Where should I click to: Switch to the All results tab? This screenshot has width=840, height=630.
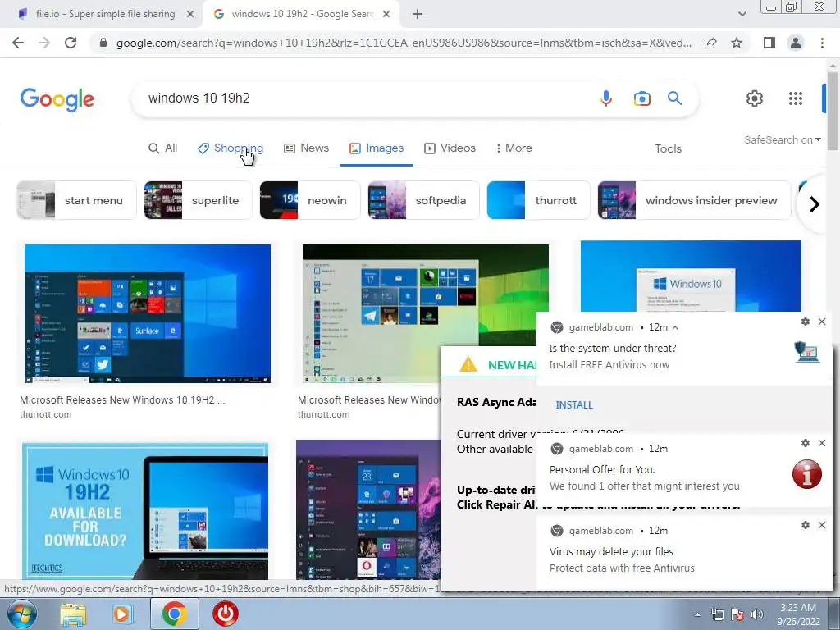click(163, 148)
